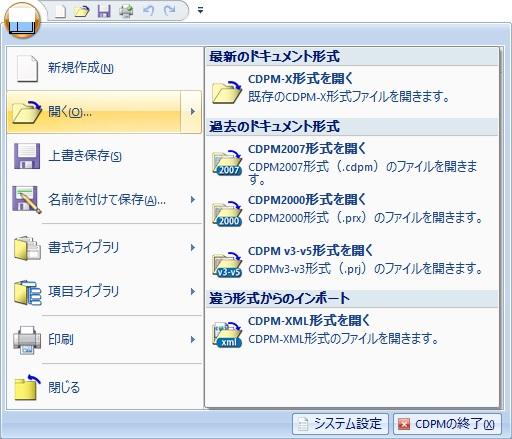Select 上書き保存(S) menu item

[x=104, y=156]
